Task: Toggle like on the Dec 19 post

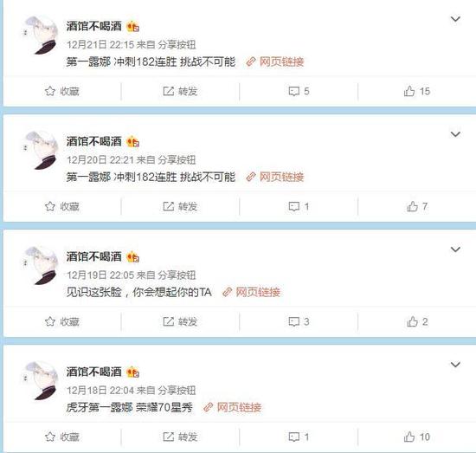Action: click(417, 321)
